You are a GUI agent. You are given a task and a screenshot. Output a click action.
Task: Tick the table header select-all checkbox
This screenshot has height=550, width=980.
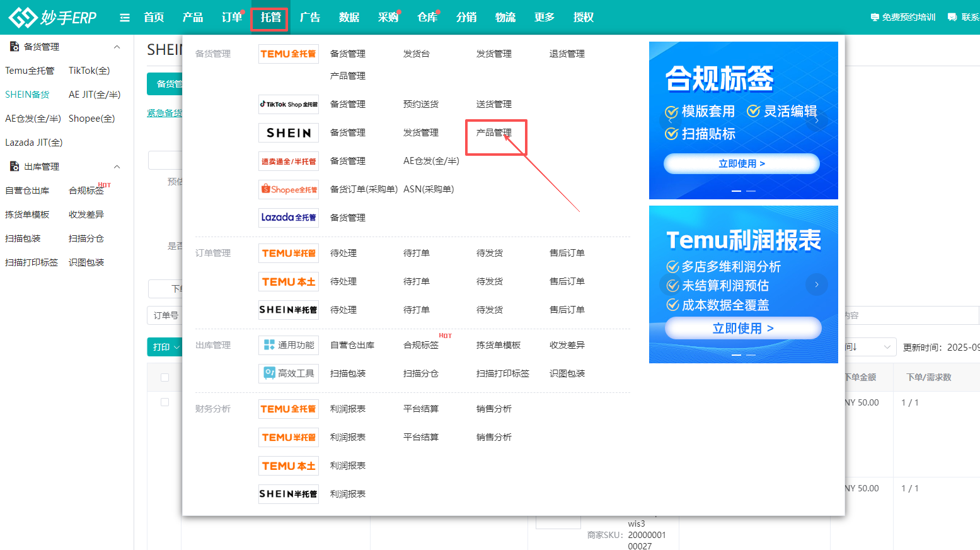164,377
